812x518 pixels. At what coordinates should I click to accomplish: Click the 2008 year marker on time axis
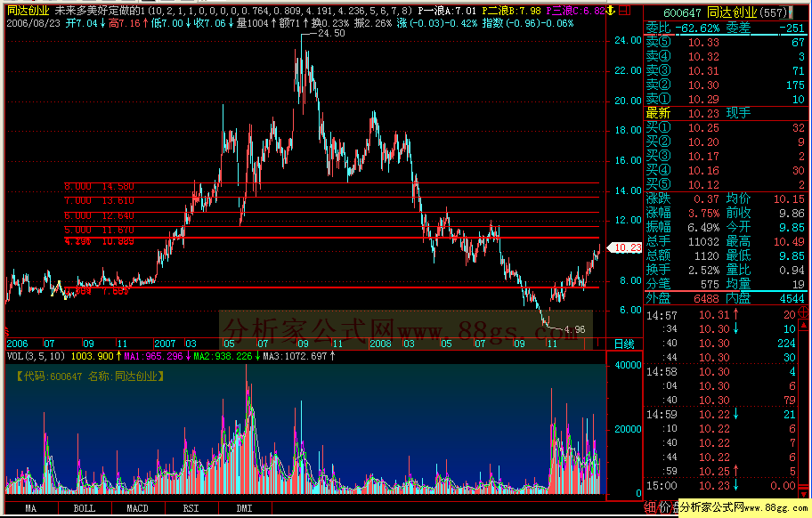[380, 344]
